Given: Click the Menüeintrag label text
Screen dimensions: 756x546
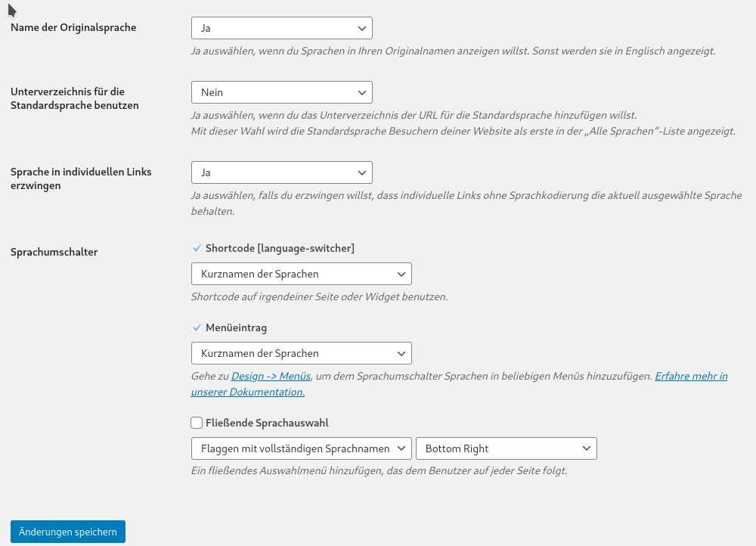Looking at the screenshot, I should (236, 328).
